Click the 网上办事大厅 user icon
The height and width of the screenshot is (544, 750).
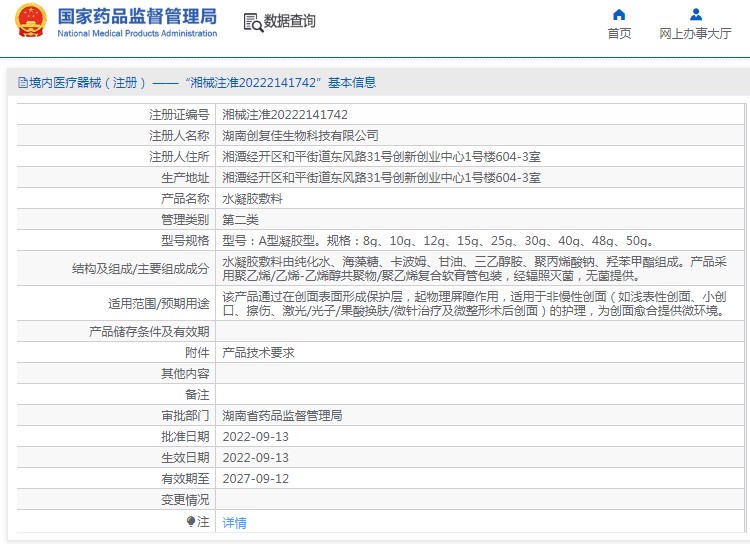pos(696,14)
